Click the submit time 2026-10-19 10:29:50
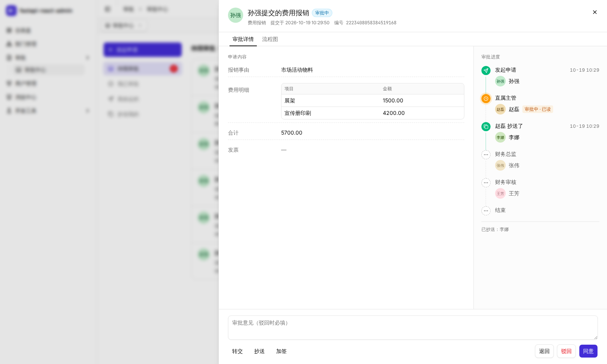This screenshot has width=607, height=364. click(307, 23)
